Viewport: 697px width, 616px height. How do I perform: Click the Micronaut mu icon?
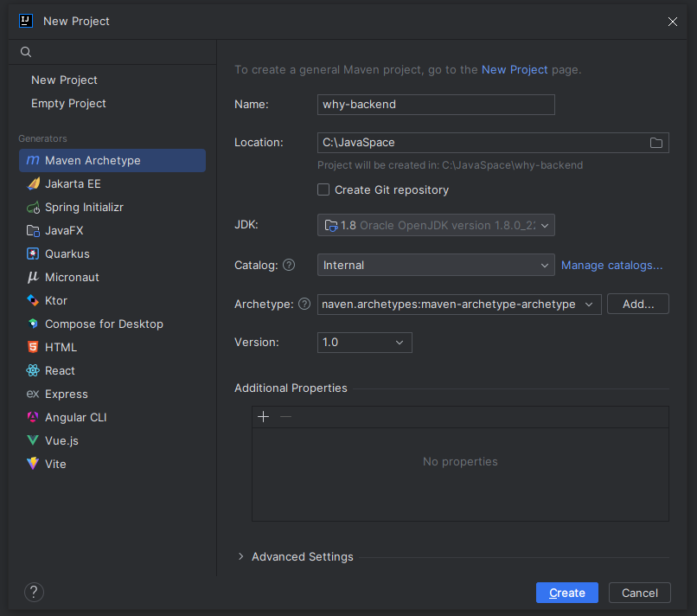pyautogui.click(x=33, y=277)
